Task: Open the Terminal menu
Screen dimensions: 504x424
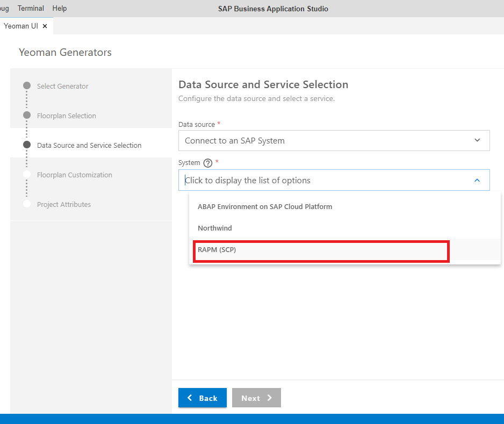Action: click(x=31, y=8)
